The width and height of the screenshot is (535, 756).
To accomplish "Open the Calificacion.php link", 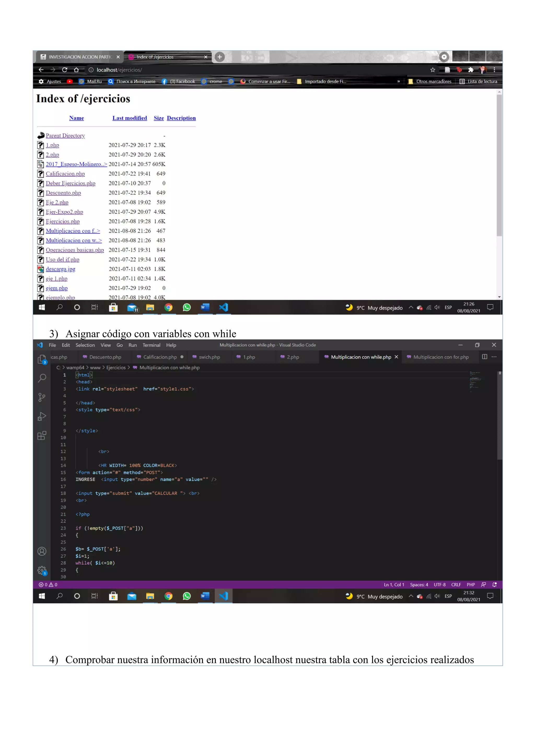I will [x=65, y=174].
